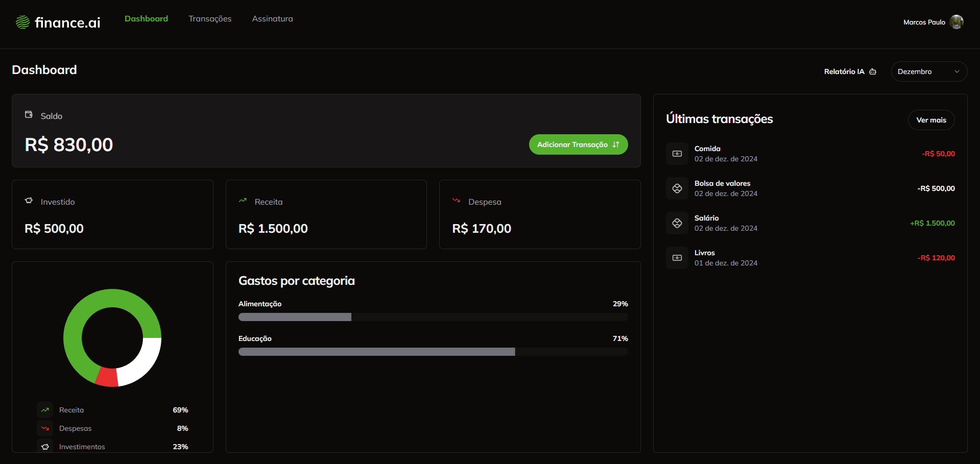The image size is (980, 464).
Task: Click the Despesas 8% legend value
Action: (182, 428)
